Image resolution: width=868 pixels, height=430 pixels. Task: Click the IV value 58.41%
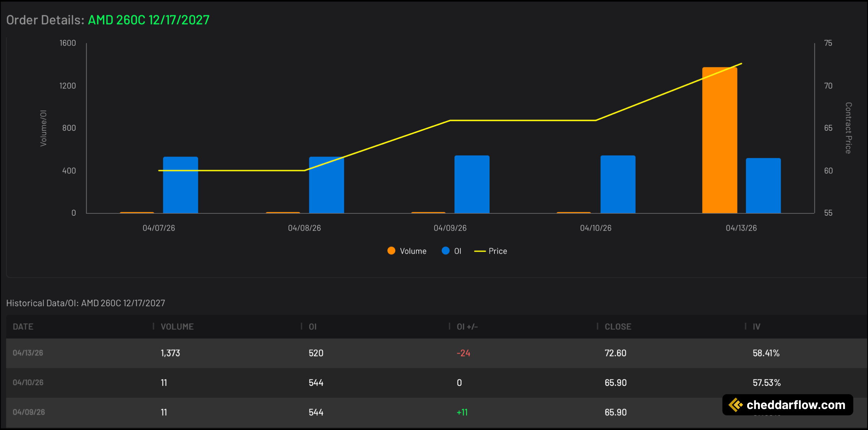tap(766, 353)
